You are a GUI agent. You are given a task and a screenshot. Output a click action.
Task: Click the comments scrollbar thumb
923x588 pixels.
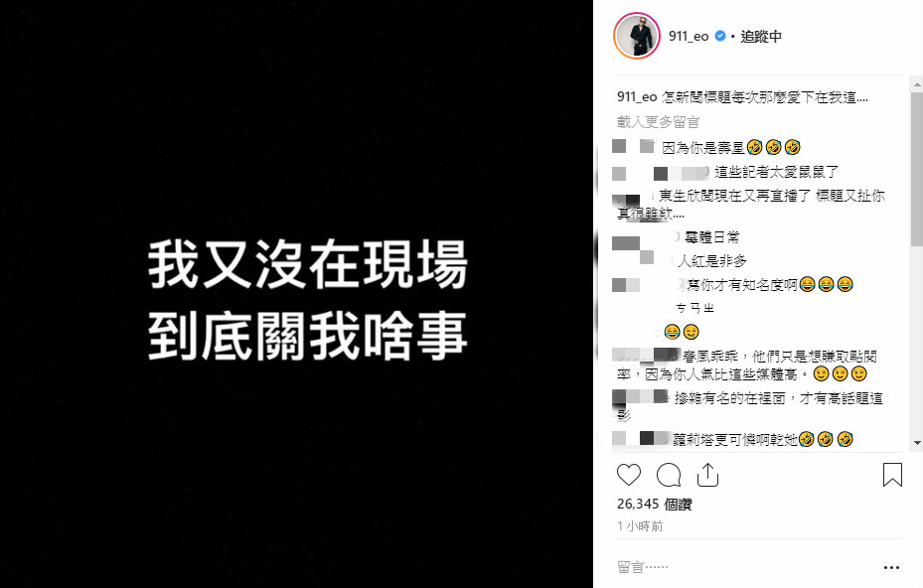click(917, 168)
